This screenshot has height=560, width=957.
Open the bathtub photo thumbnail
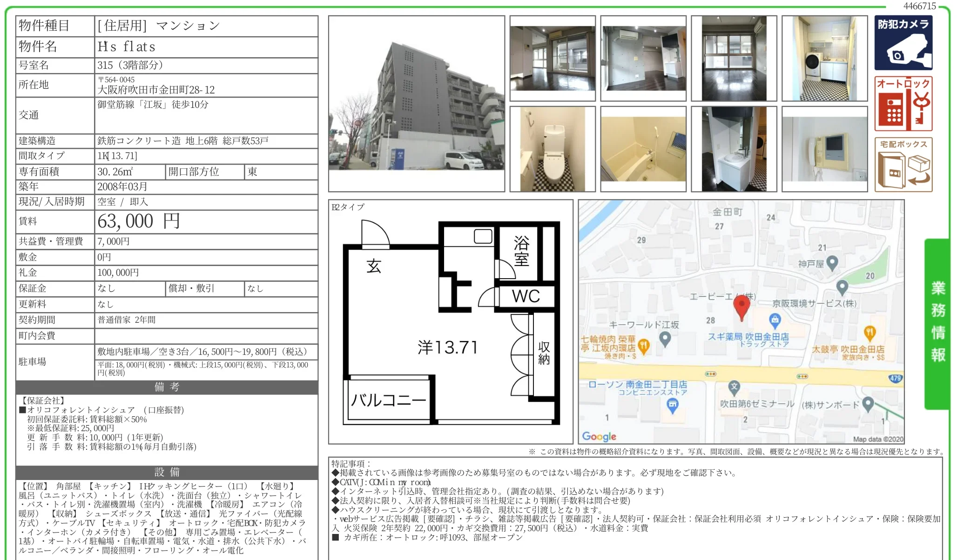coord(643,149)
